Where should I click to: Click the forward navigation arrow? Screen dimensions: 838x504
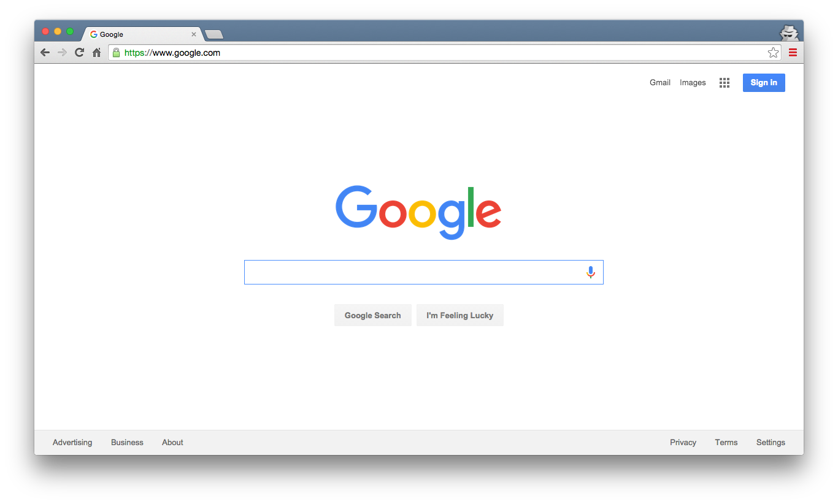62,53
